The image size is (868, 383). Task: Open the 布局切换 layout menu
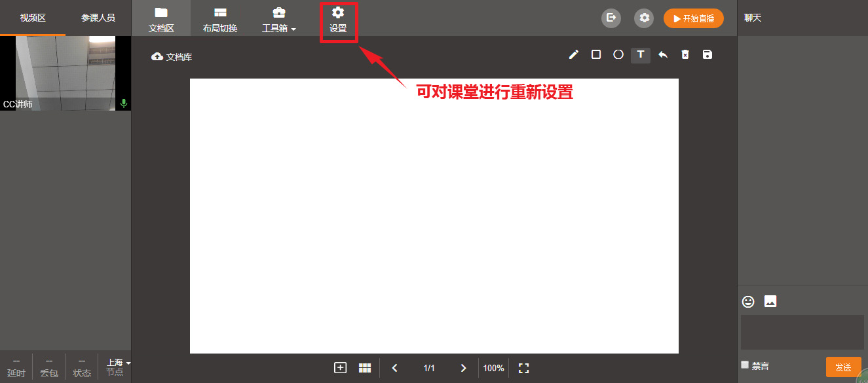(220, 19)
